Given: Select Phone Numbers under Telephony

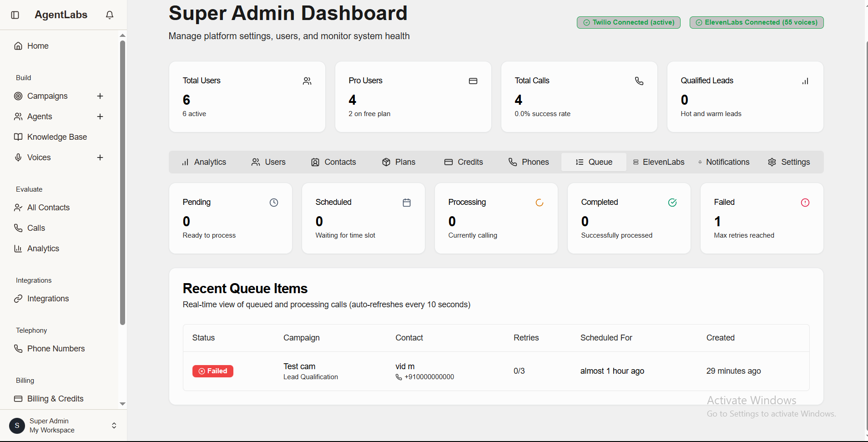Looking at the screenshot, I should pos(56,349).
